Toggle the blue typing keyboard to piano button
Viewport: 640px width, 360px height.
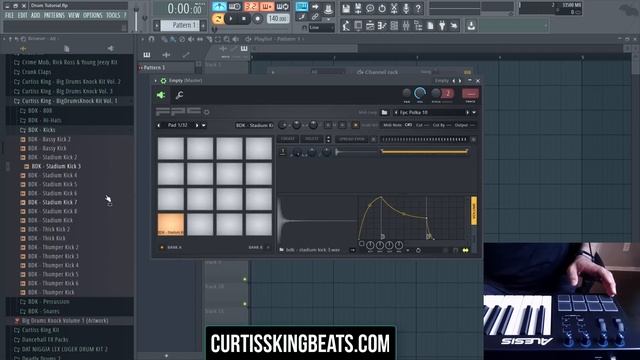pyautogui.click(x=302, y=7)
